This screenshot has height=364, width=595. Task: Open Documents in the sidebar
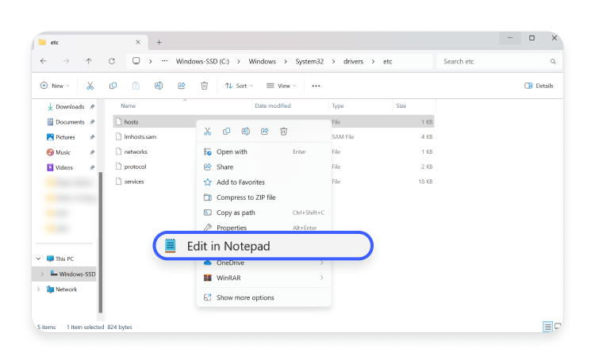70,122
